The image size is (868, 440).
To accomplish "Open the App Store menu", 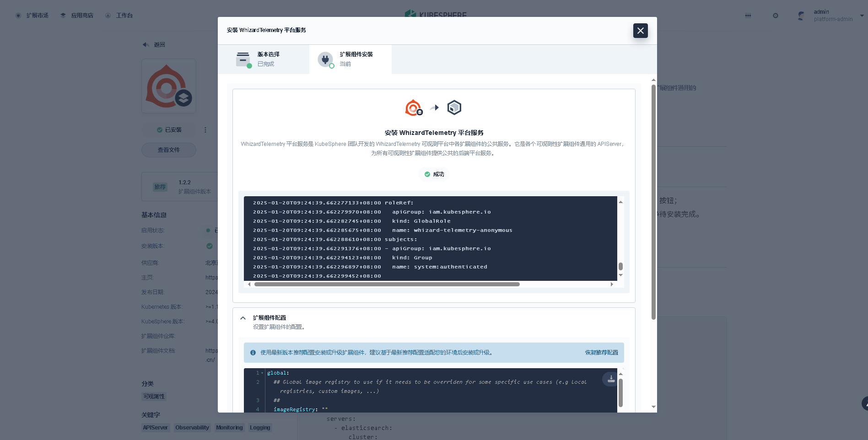I will click(76, 16).
